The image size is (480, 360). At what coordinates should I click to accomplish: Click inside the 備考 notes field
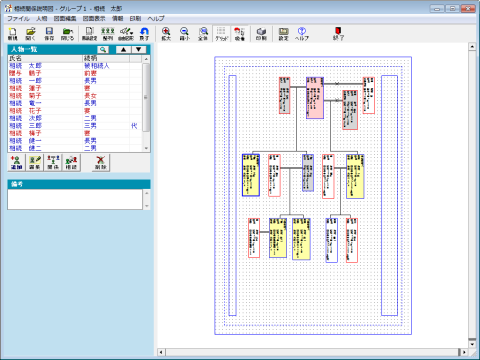pos(75,199)
